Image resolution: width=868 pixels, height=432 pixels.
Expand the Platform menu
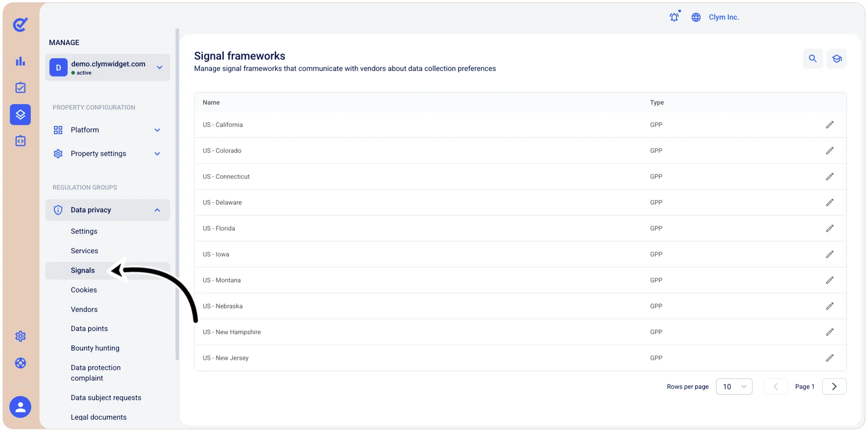108,130
